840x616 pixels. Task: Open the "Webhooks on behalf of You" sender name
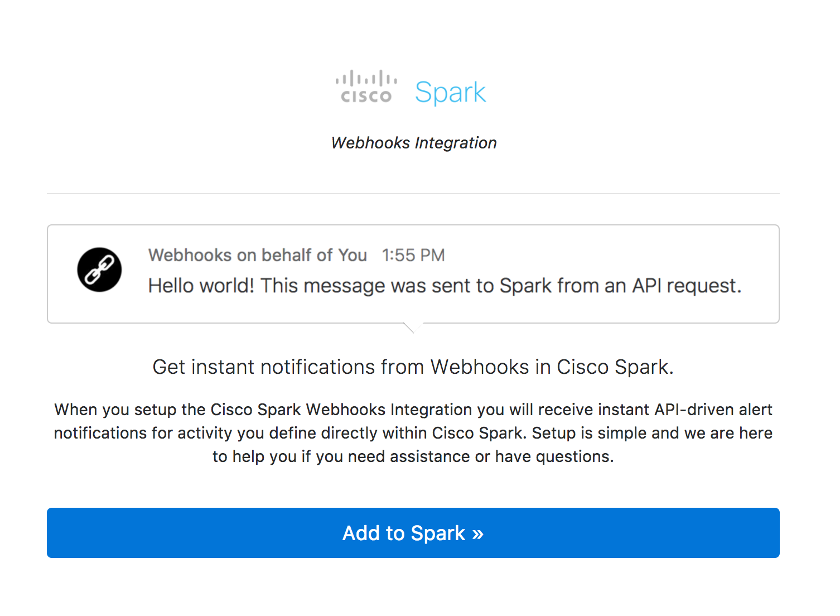(x=257, y=255)
